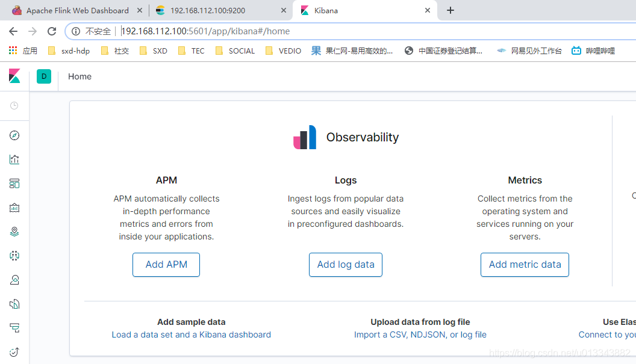The width and height of the screenshot is (636, 364).
Task: Click the Add sample data heading
Action: pyautogui.click(x=191, y=322)
